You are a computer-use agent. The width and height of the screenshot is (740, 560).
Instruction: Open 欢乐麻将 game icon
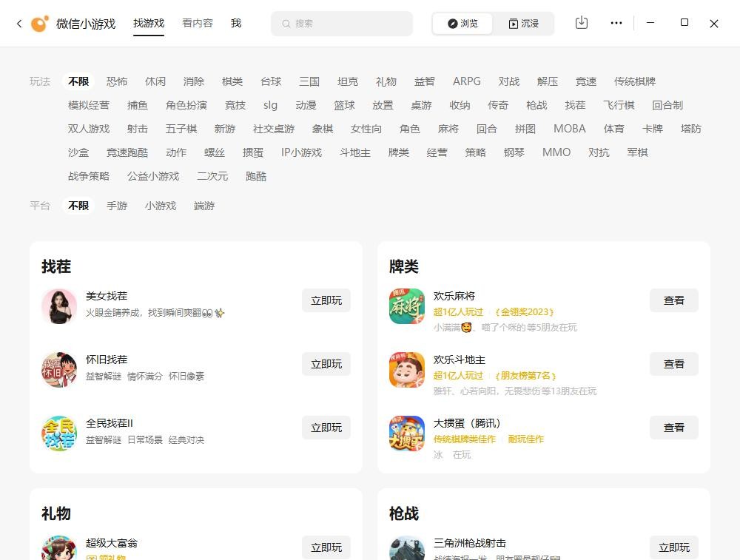click(407, 306)
